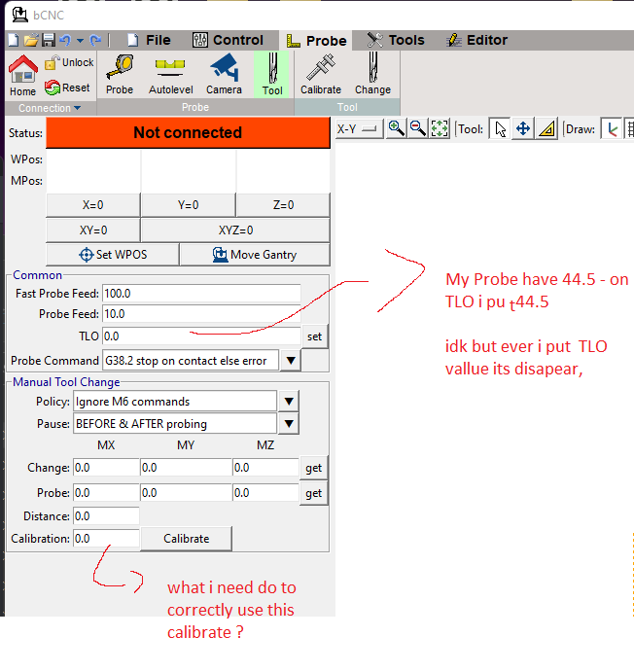Screen dimensions: 634x672
Task: Focus the Probe Feed input field
Action: click(x=201, y=314)
